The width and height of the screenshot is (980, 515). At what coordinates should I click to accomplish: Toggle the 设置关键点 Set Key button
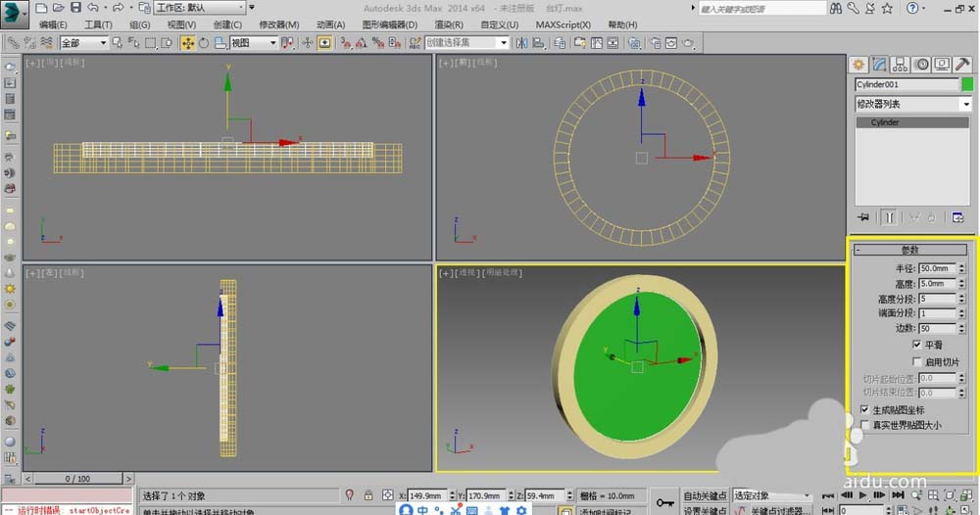click(705, 510)
